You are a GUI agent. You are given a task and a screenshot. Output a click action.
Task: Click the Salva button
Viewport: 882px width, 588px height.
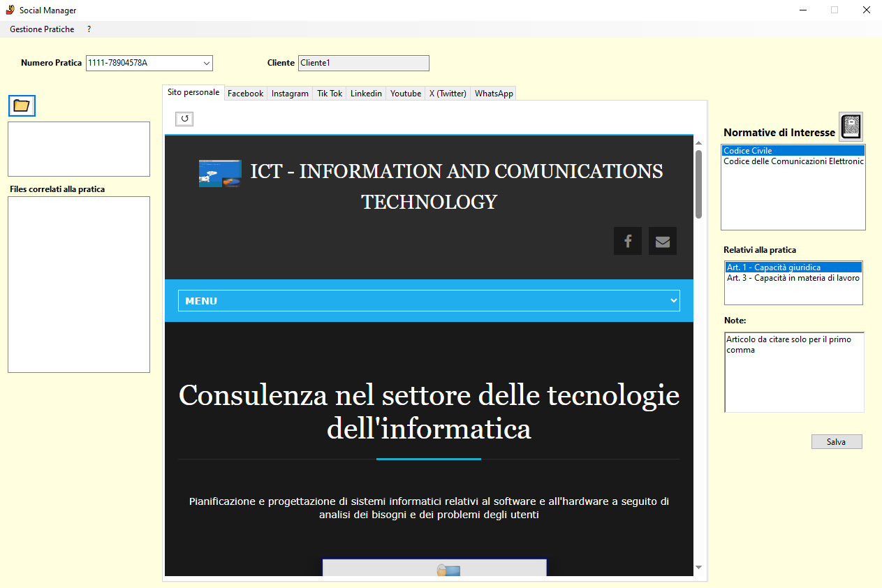[x=837, y=442]
